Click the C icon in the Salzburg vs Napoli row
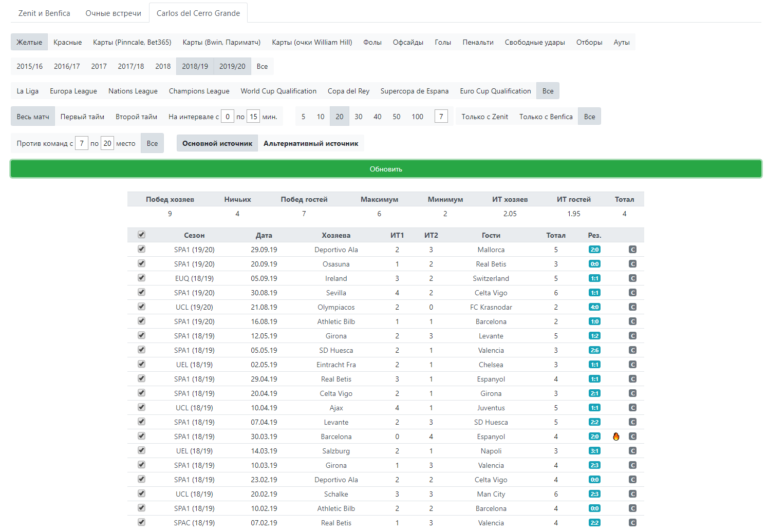This screenshot has width=767, height=532. (x=632, y=451)
